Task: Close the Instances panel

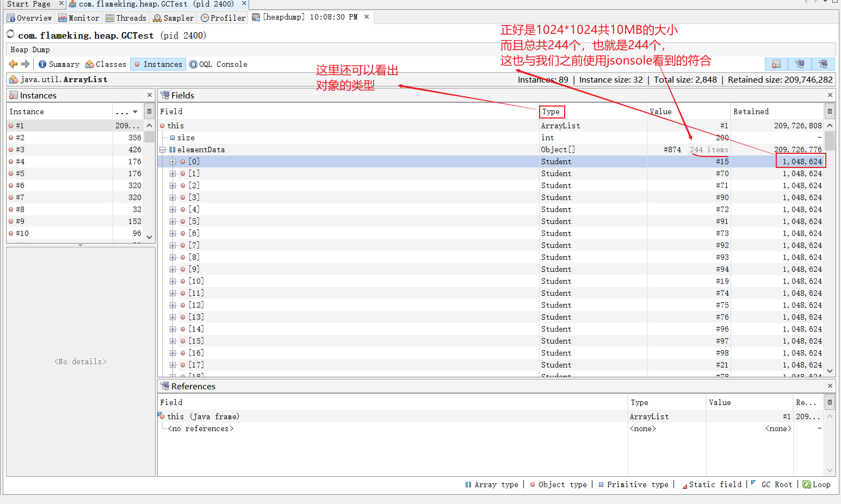Action: click(x=150, y=95)
